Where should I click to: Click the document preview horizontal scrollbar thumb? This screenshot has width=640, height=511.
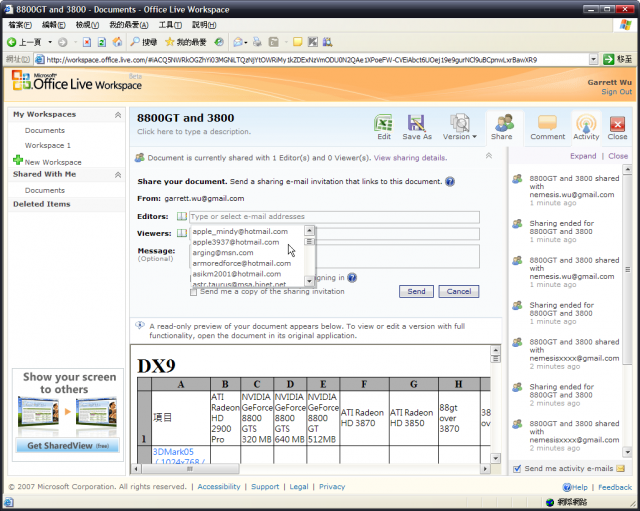[190, 469]
